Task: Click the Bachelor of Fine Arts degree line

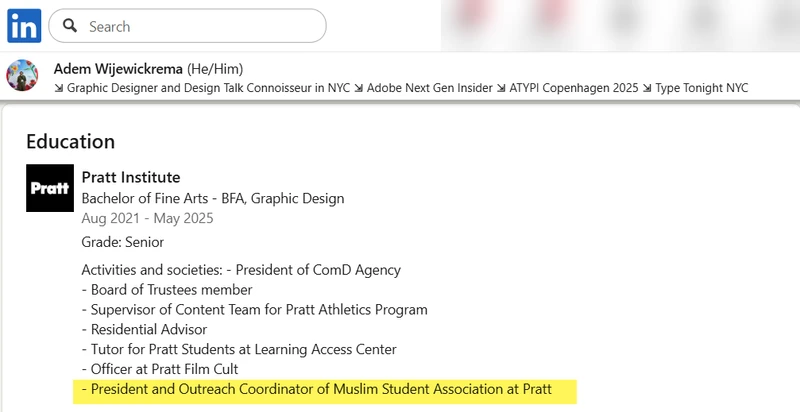Action: [x=212, y=198]
